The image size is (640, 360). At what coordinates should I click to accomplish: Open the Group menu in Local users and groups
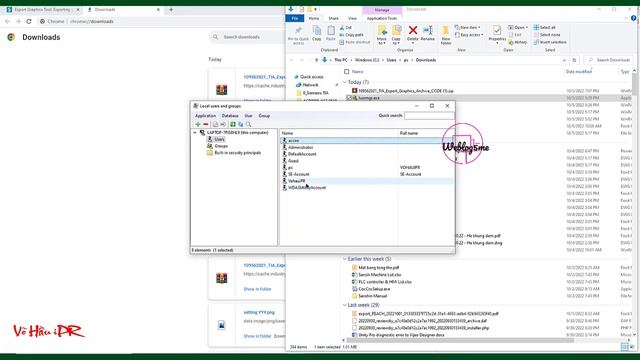tap(264, 116)
